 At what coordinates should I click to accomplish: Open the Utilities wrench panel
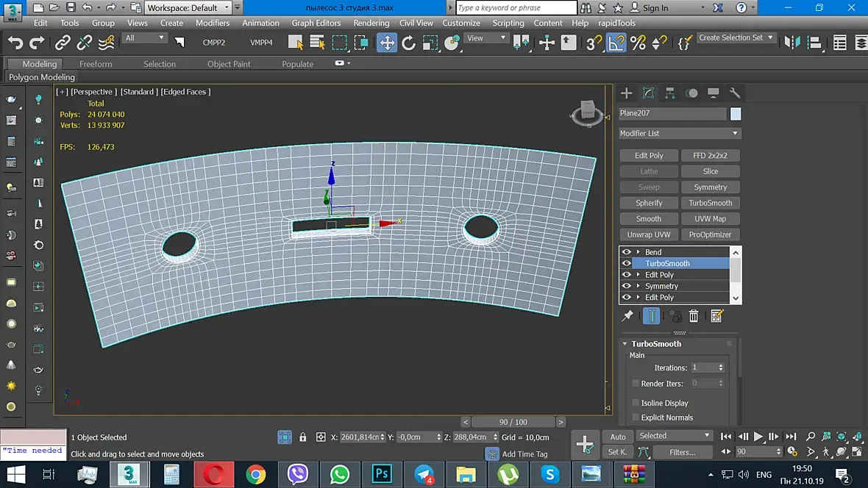[735, 93]
